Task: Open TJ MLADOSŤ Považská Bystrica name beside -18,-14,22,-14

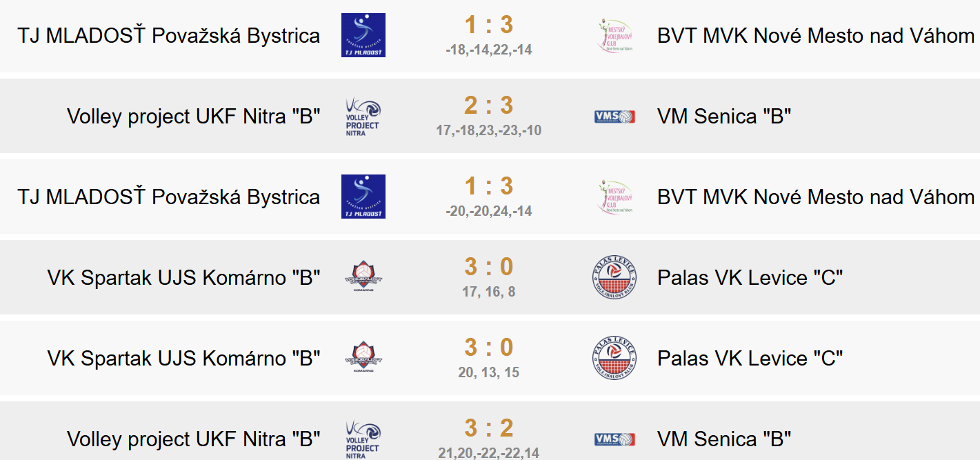Action: pos(169,36)
